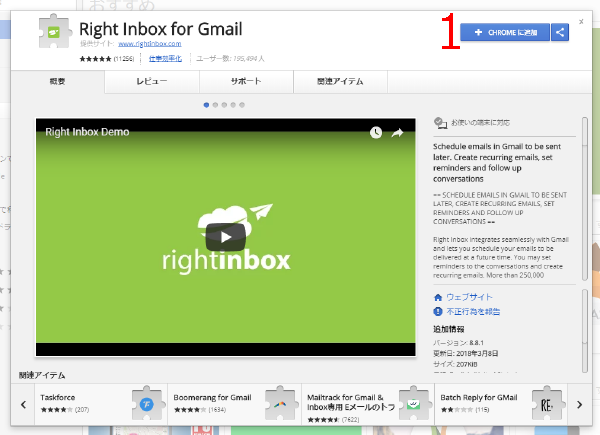Screen dimensions: 600x435
Task: Click the Batch Reply RE: icon
Action: (547, 403)
